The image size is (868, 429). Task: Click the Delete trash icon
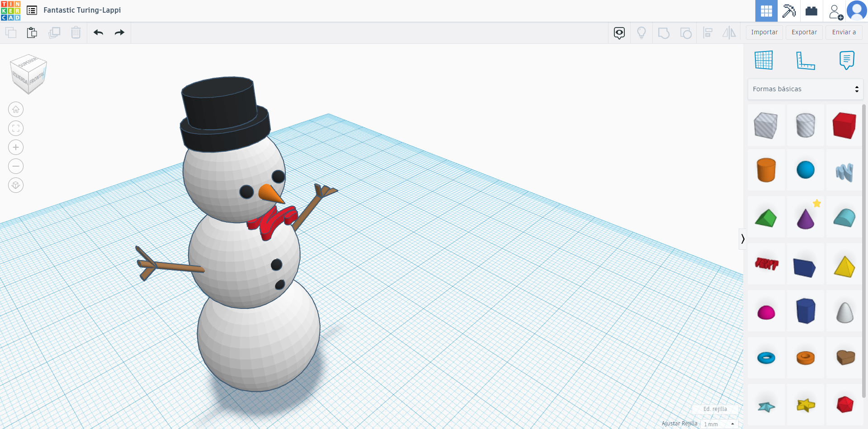(76, 33)
